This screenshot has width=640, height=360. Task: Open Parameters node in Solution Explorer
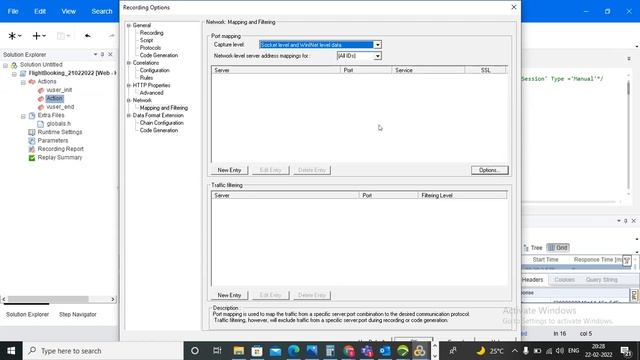(x=53, y=140)
